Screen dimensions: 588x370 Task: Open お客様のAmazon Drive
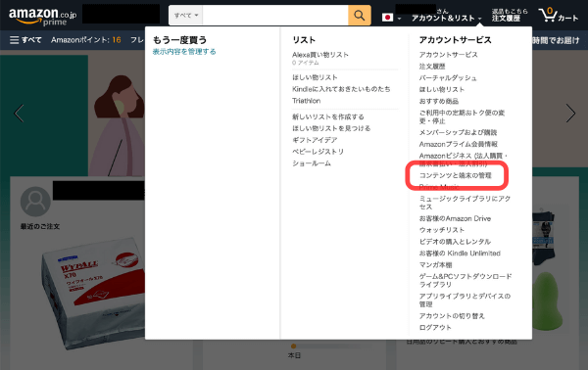455,218
